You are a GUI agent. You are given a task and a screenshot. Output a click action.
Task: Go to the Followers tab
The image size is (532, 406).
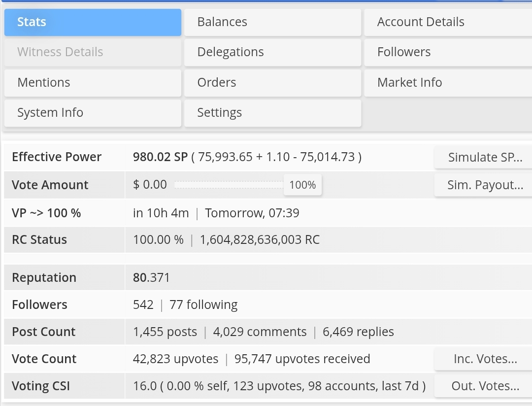coord(447,52)
